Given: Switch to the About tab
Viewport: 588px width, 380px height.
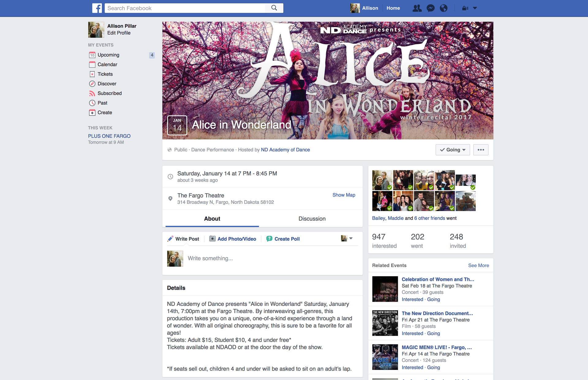Looking at the screenshot, I should [x=212, y=218].
